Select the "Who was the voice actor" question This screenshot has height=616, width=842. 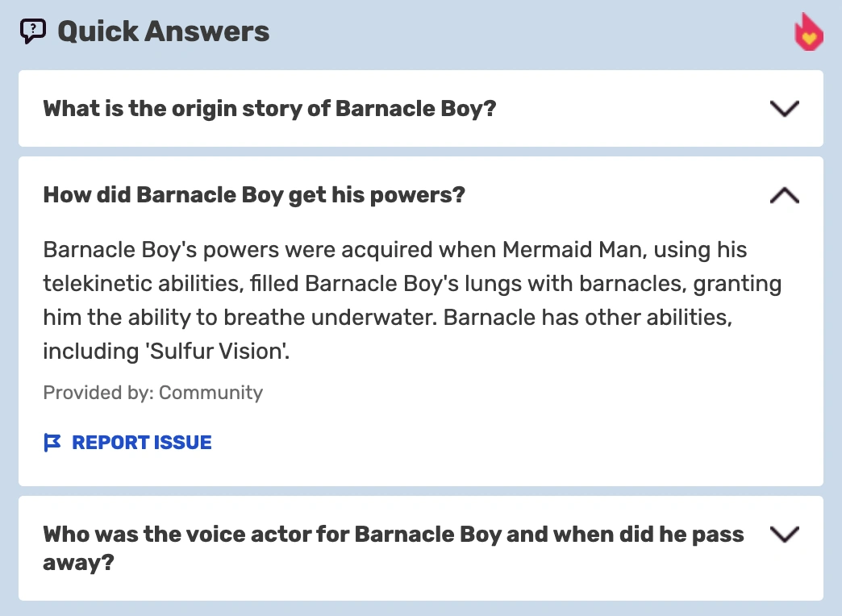pos(393,534)
